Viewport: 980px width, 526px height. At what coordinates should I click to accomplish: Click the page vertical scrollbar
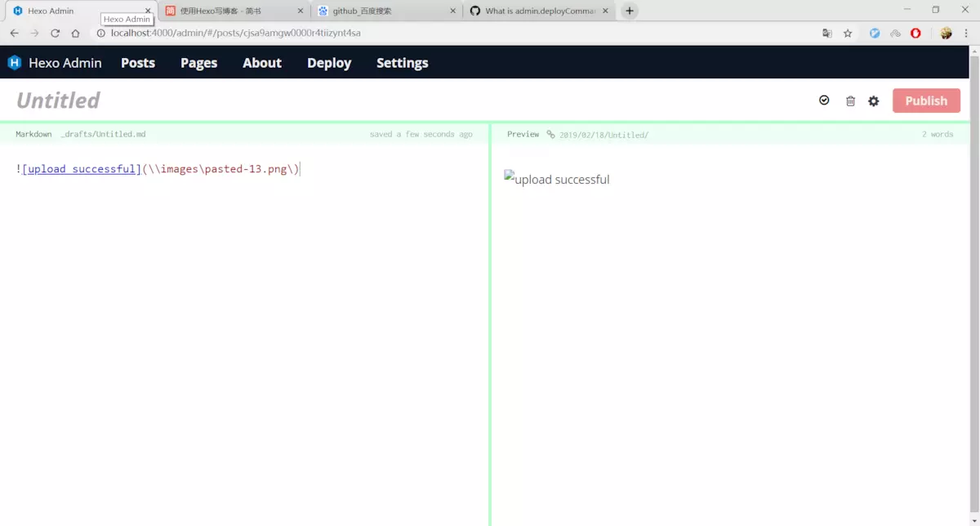click(x=974, y=286)
